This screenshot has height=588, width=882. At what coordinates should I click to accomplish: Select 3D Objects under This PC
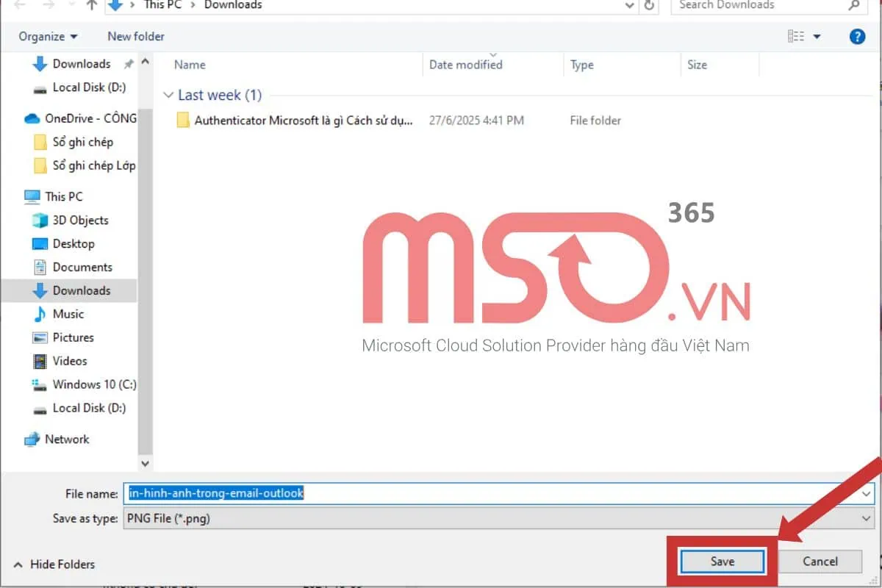coord(77,220)
